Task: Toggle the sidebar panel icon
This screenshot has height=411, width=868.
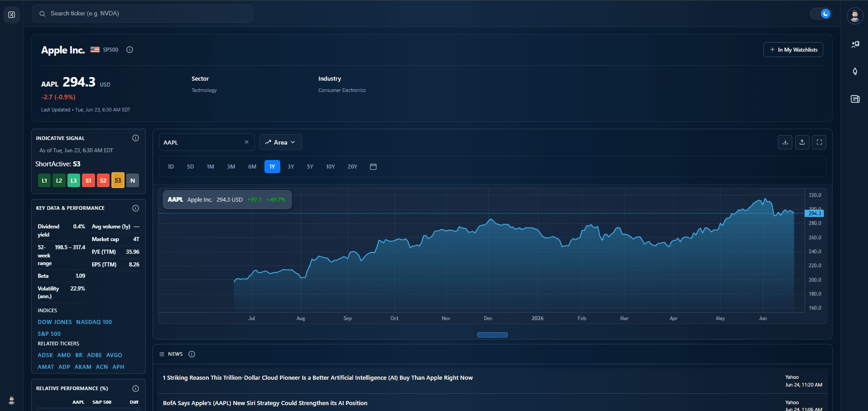Action: click(12, 15)
